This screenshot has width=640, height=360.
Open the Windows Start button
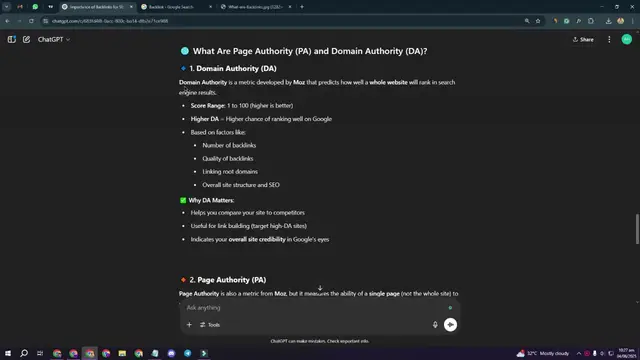point(8,353)
